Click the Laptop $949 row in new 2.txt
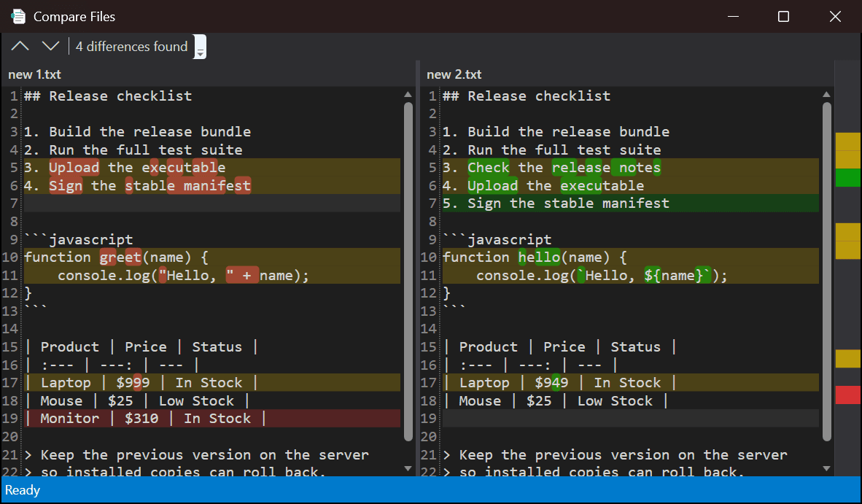This screenshot has height=504, width=862. click(631, 382)
